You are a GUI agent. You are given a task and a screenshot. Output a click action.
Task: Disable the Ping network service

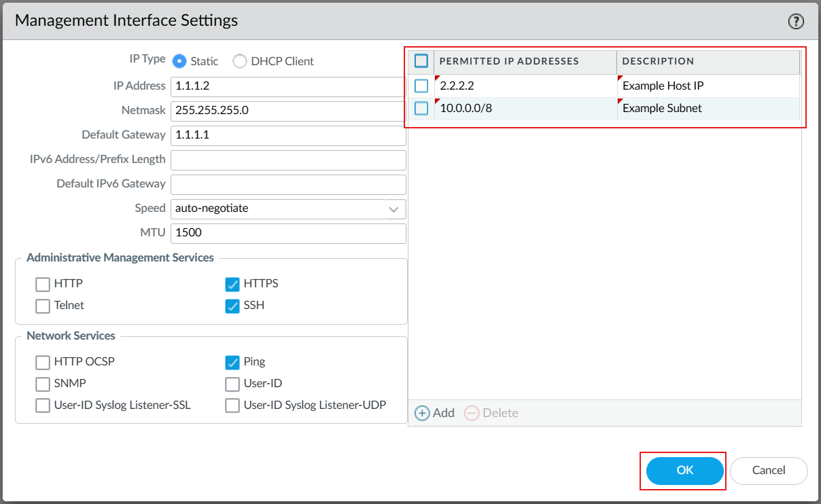(x=232, y=362)
